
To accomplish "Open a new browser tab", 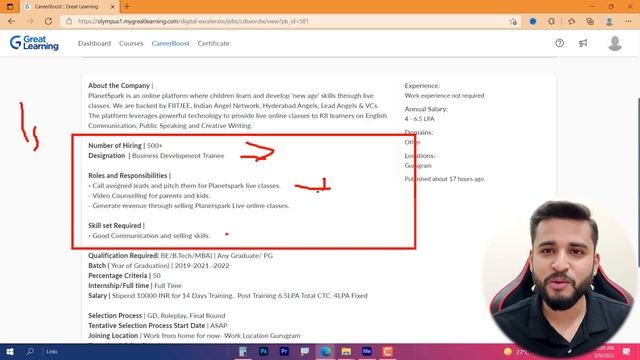I will [127, 7].
